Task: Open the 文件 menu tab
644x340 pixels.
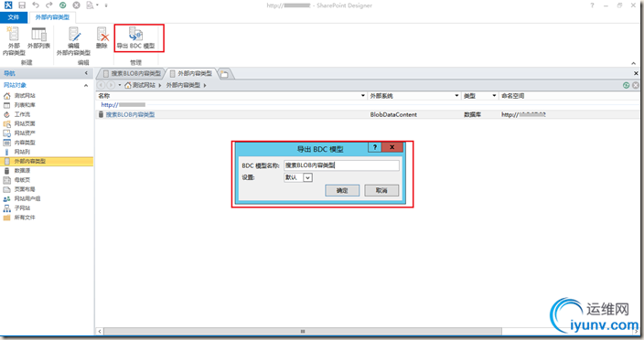Action: tap(14, 17)
